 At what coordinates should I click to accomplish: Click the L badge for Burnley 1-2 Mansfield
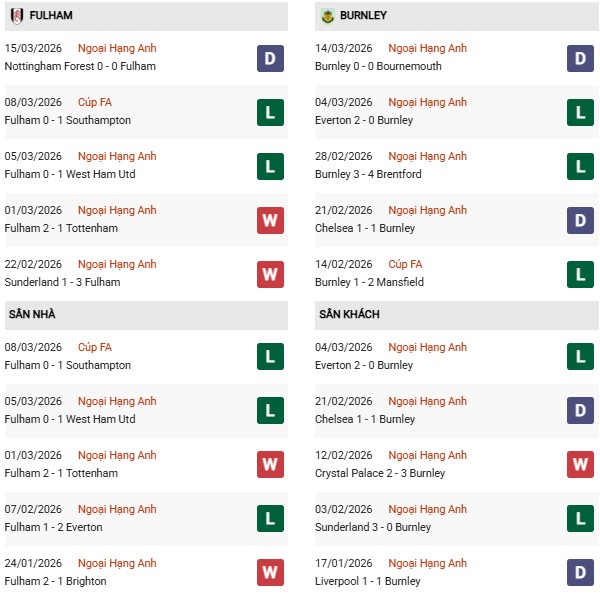click(x=580, y=274)
